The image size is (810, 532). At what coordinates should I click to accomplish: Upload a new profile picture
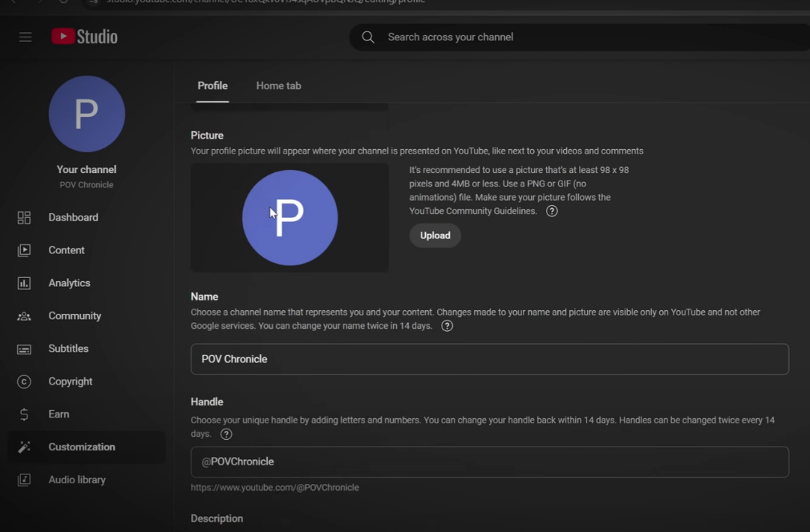(435, 235)
